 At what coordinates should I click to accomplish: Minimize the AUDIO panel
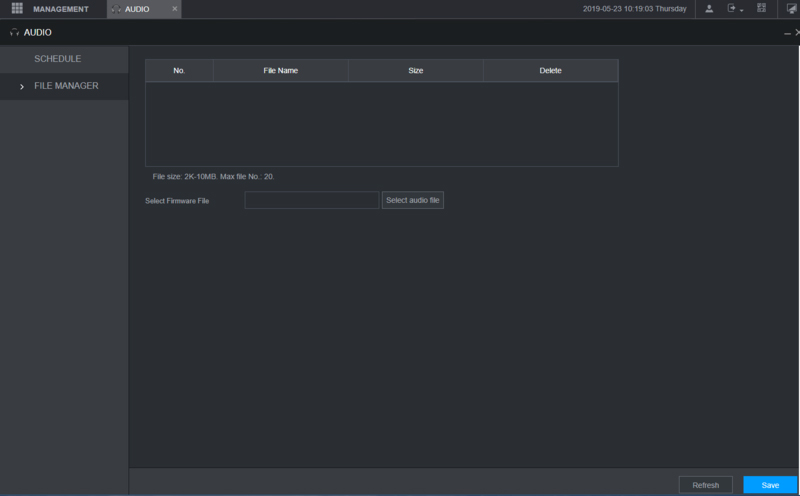coord(787,33)
